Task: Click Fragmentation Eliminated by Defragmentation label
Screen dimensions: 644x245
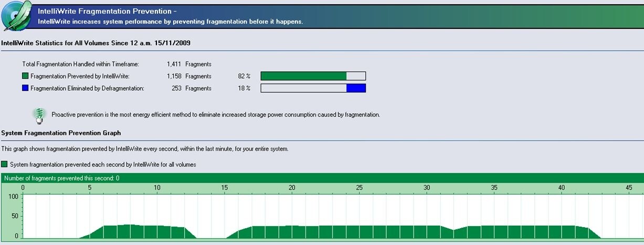Action: click(x=87, y=88)
